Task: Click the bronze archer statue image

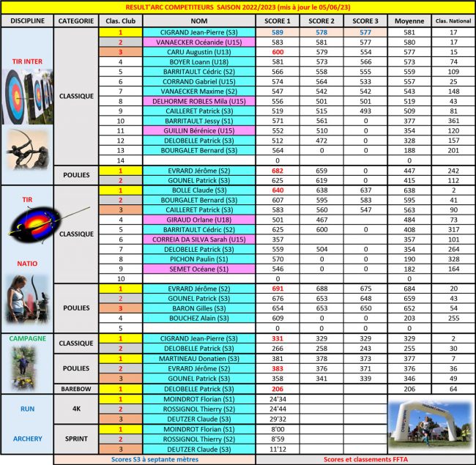Action: [x=28, y=149]
